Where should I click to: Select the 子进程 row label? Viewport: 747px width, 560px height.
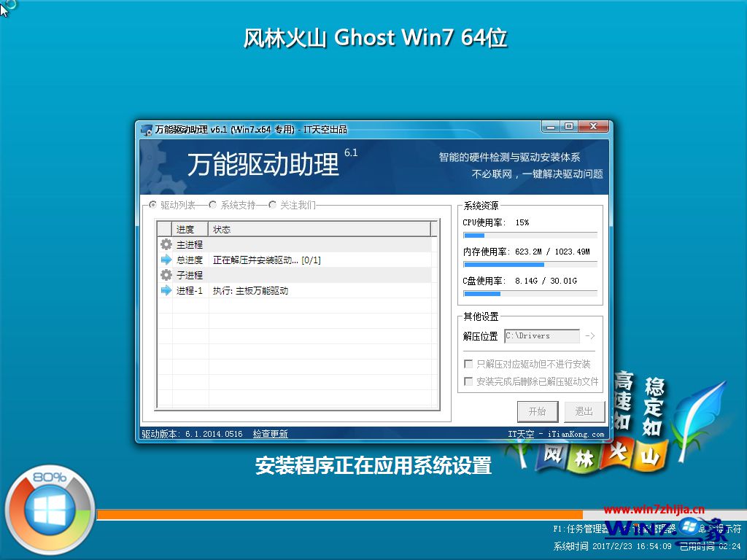tap(190, 275)
